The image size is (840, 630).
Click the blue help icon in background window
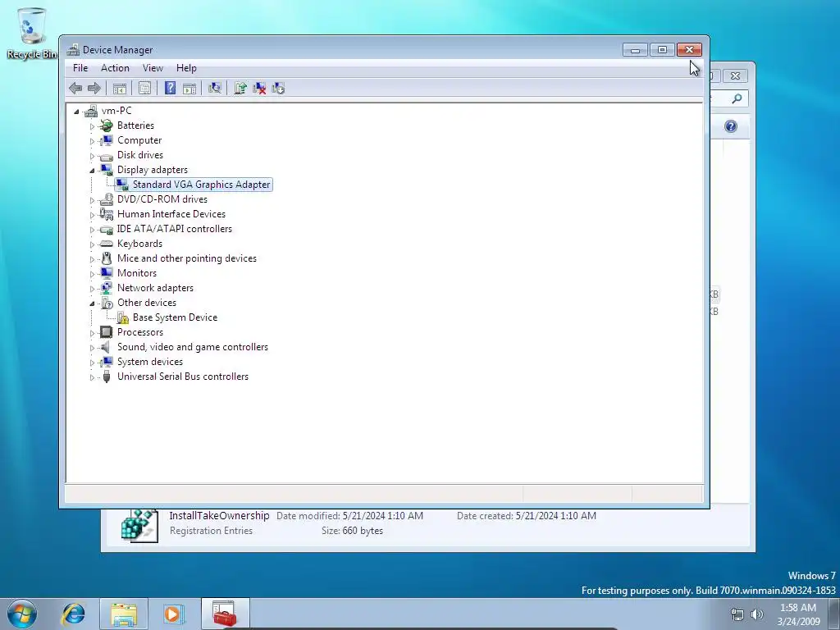click(x=731, y=126)
